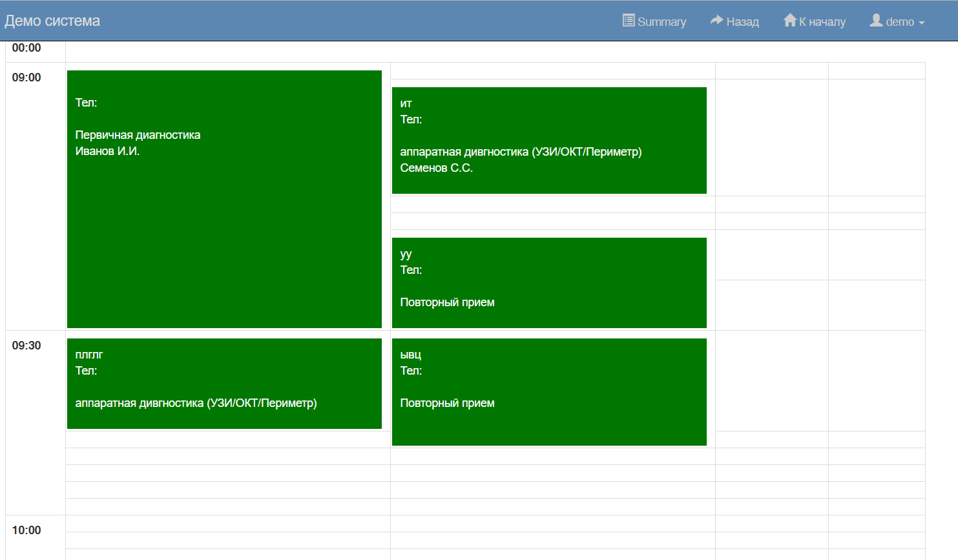This screenshot has height=560, width=958.
Task: Click the 00:00 time row label
Action: point(26,48)
